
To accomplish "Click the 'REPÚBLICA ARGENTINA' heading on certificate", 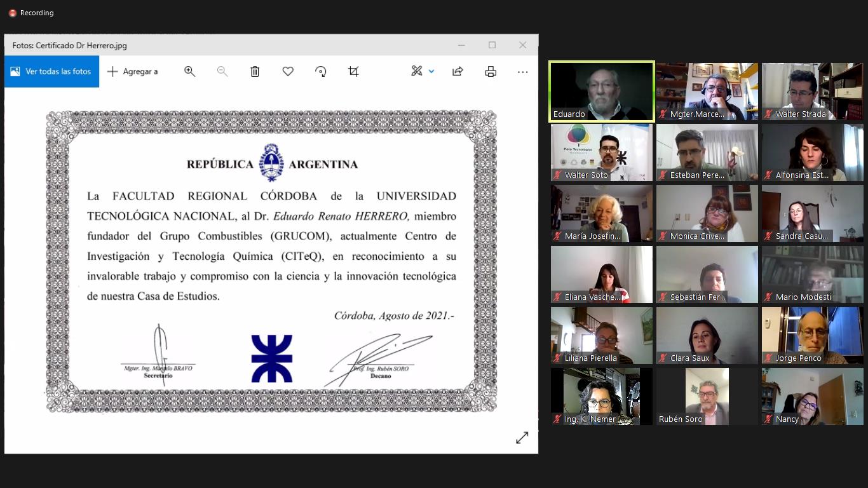I will pyautogui.click(x=272, y=163).
